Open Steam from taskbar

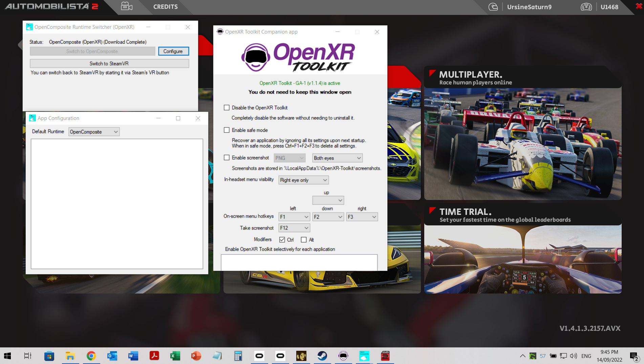322,356
